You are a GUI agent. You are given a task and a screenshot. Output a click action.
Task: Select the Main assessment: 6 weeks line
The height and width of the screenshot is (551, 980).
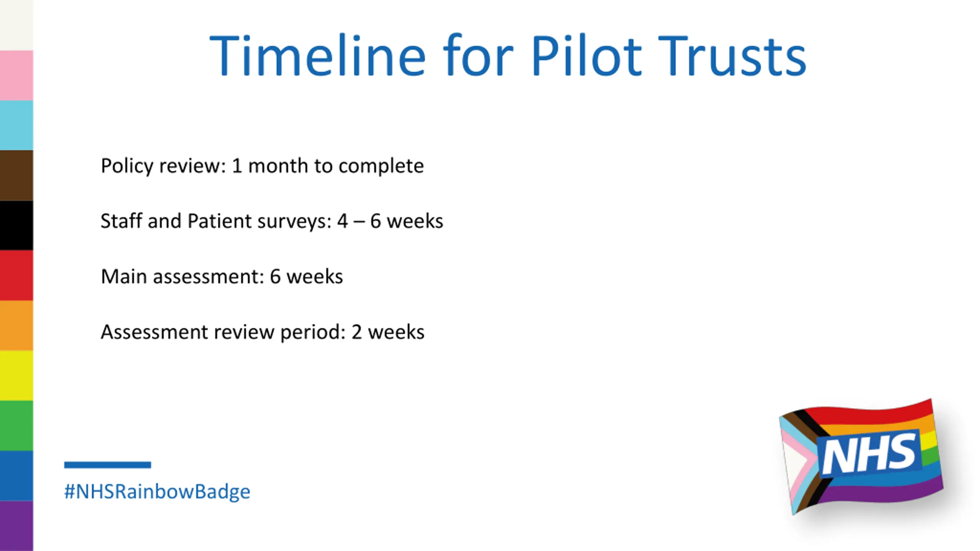pyautogui.click(x=222, y=276)
